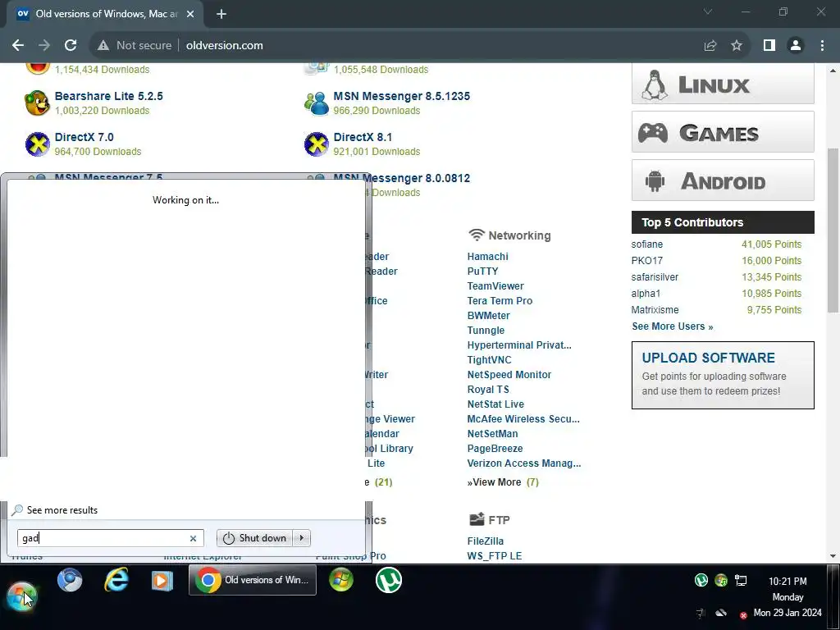Bookmark this page with the star
Viewport: 840px width, 630px height.
[x=737, y=46]
